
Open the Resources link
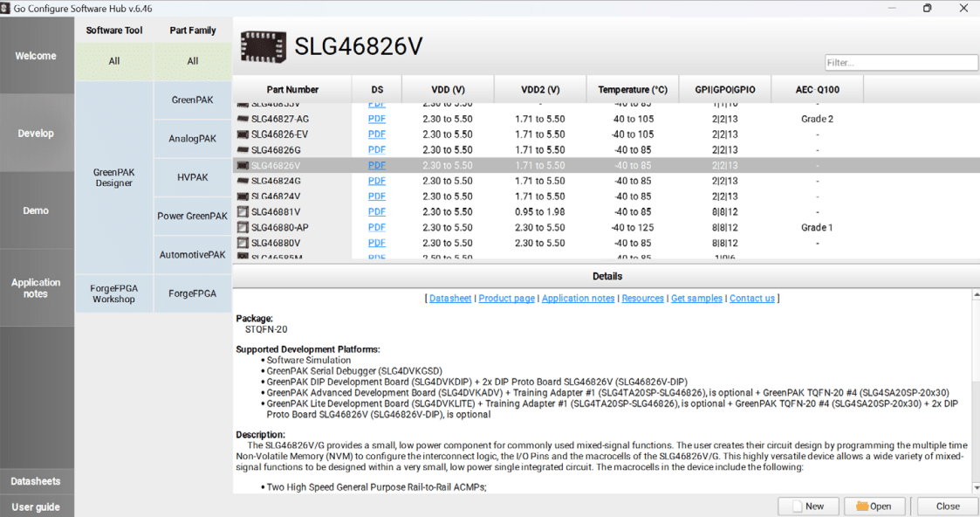coord(642,298)
